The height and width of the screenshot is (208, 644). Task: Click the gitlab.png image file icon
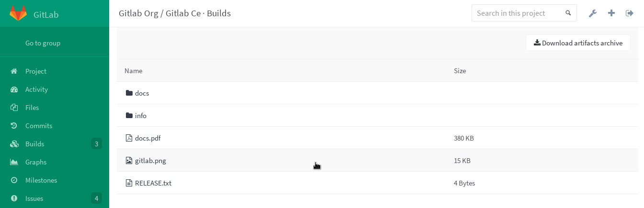coord(129,161)
